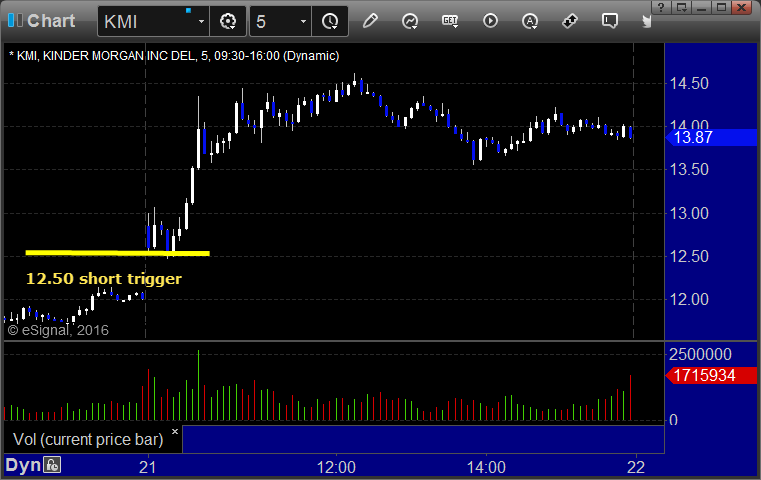Screen dimensions: 761x480
Task: Click the 14:00 time axis label
Action: click(x=486, y=467)
